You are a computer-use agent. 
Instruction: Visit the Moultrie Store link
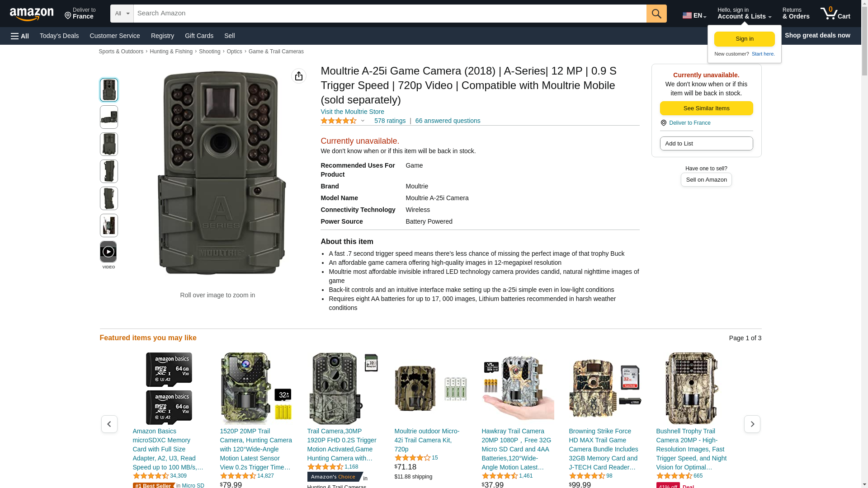tap(352, 112)
